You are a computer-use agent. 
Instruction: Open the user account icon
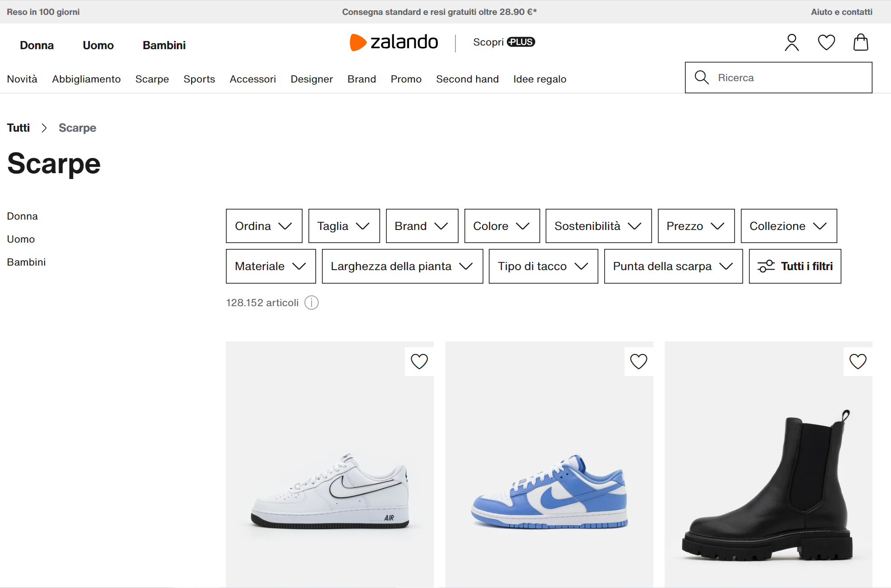(x=792, y=42)
